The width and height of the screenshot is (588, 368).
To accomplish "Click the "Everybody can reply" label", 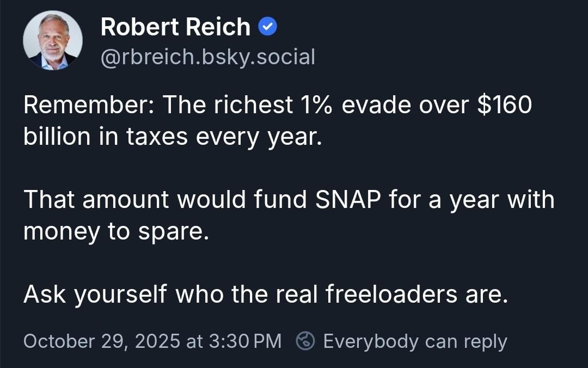I will [415, 341].
